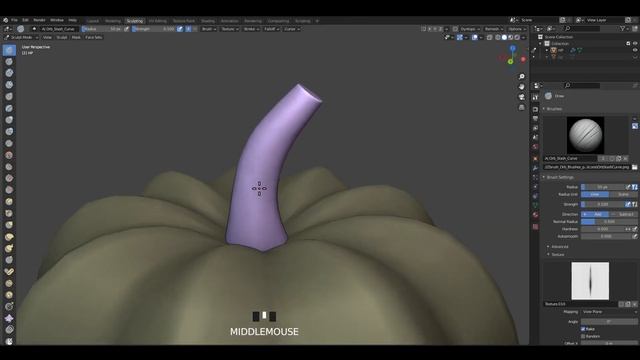Click the texture preview thumbnail
The width and height of the screenshot is (640, 360).
[590, 281]
